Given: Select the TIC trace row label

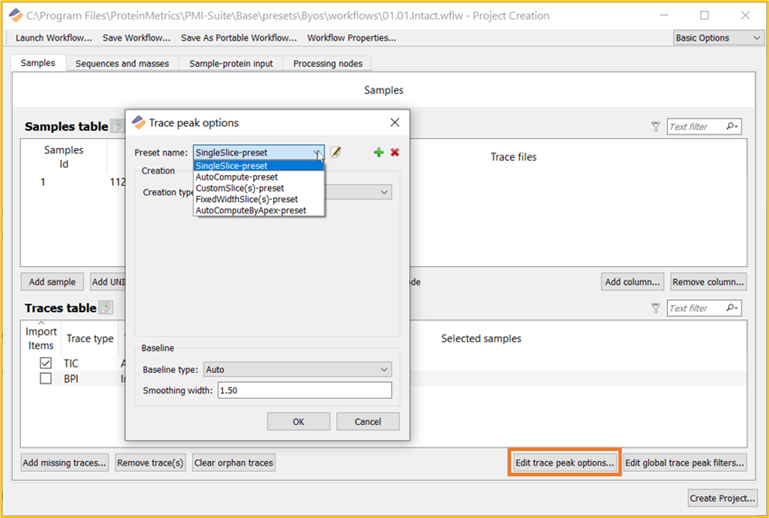Looking at the screenshot, I should (x=71, y=363).
